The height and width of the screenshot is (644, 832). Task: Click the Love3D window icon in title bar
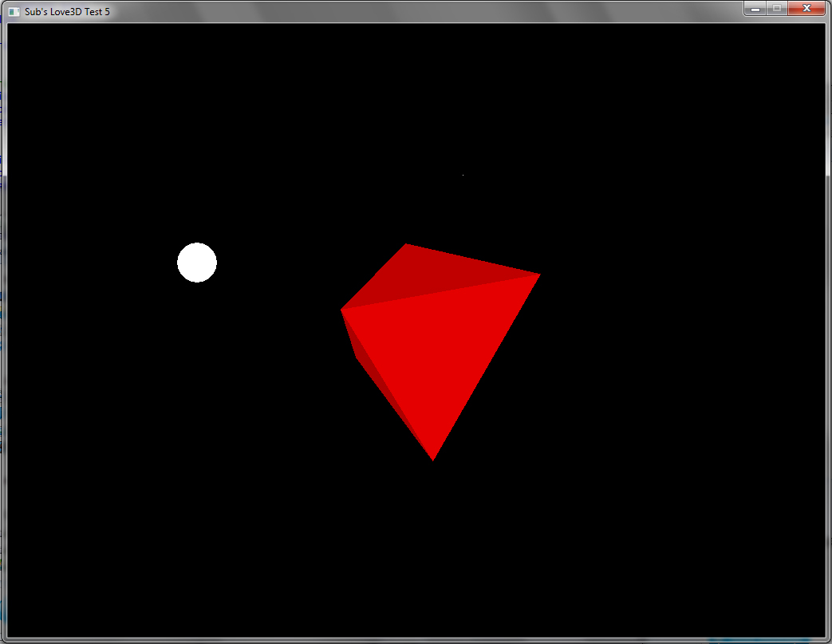(x=14, y=11)
